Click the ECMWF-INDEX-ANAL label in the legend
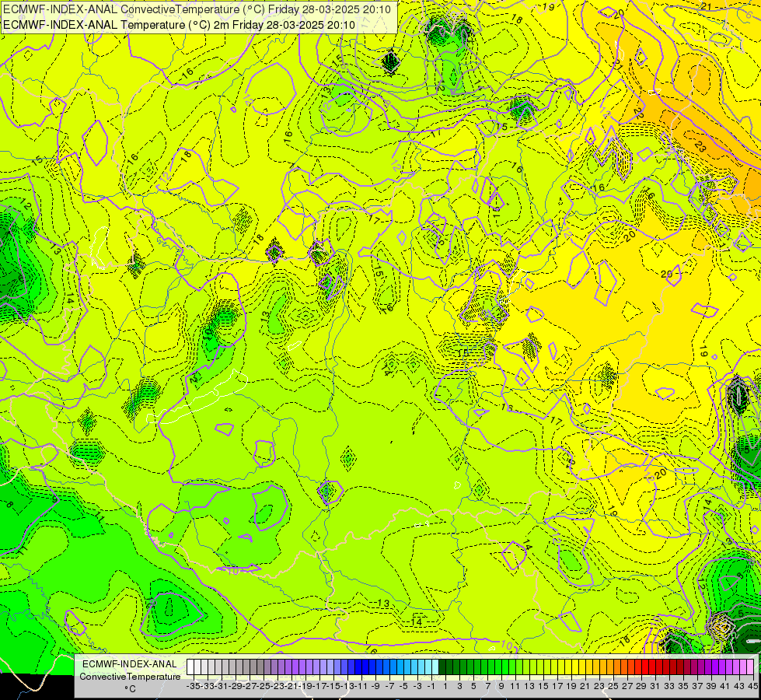This screenshot has width=761, height=700. (x=130, y=664)
